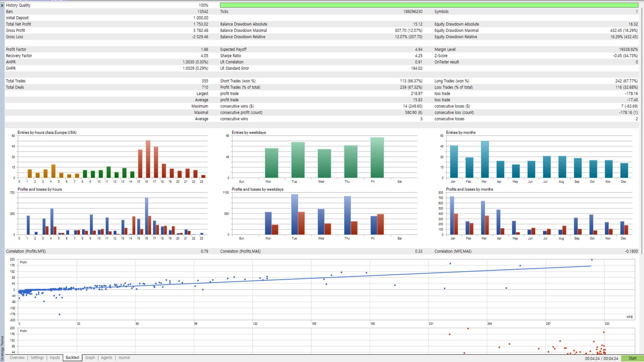The image size is (644, 362).
Task: Open the Agents tab
Action: [x=107, y=358]
